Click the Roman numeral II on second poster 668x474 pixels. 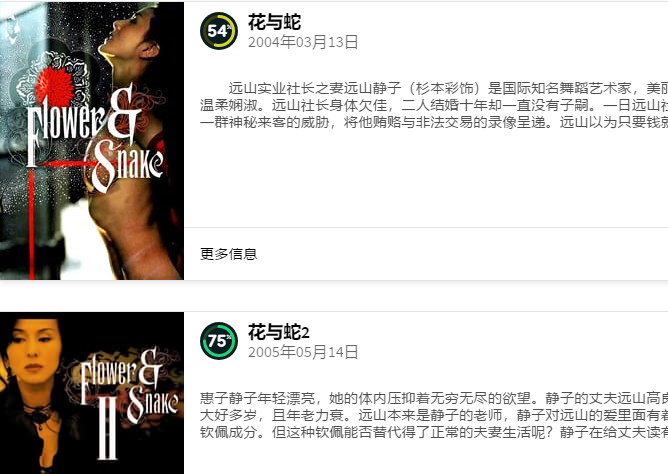(107, 430)
